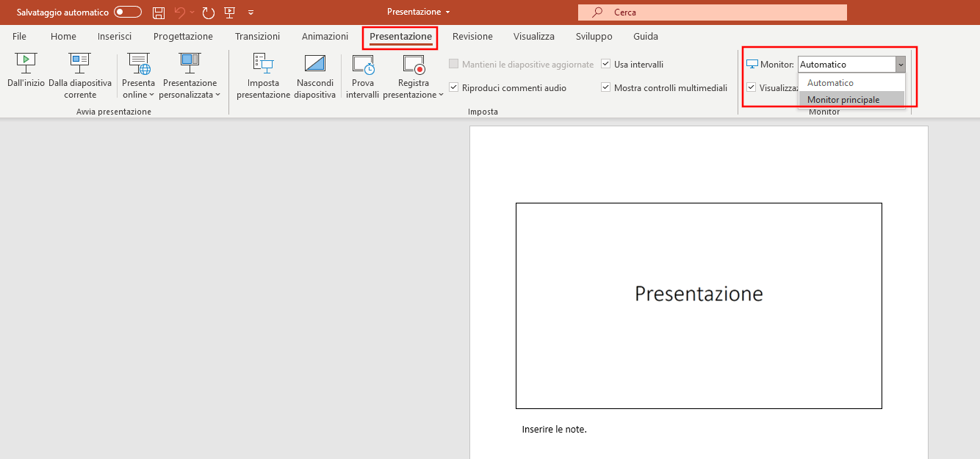This screenshot has height=459, width=980.
Task: Click slideshow-from-start icon in quick access
Action: (x=229, y=12)
